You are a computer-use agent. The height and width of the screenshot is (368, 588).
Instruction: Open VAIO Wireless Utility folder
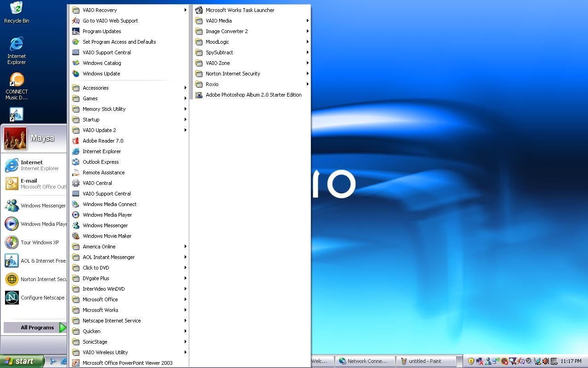tap(129, 352)
